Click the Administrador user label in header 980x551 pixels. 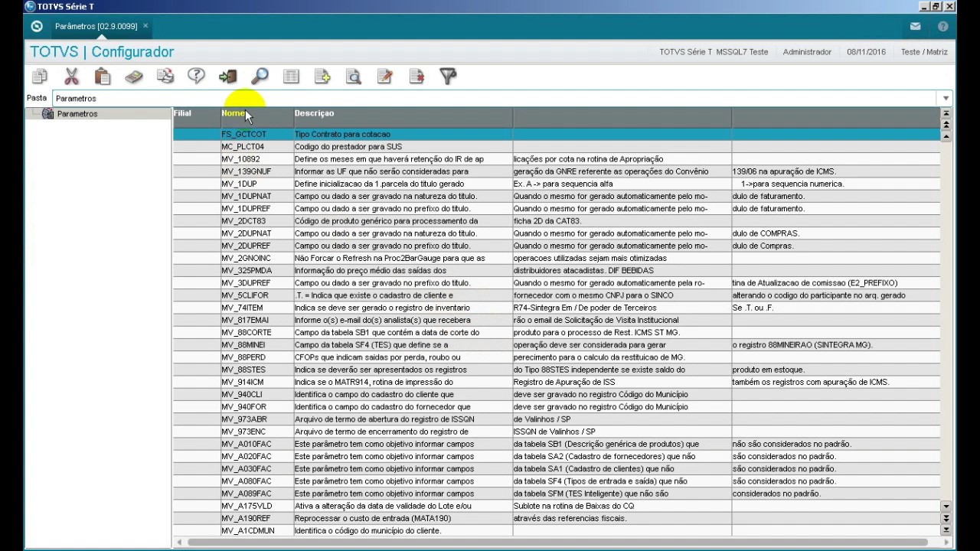point(807,52)
